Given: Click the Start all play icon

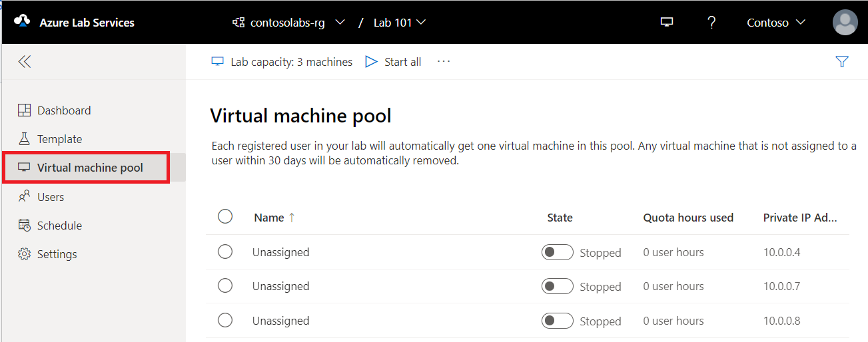Looking at the screenshot, I should 371,62.
